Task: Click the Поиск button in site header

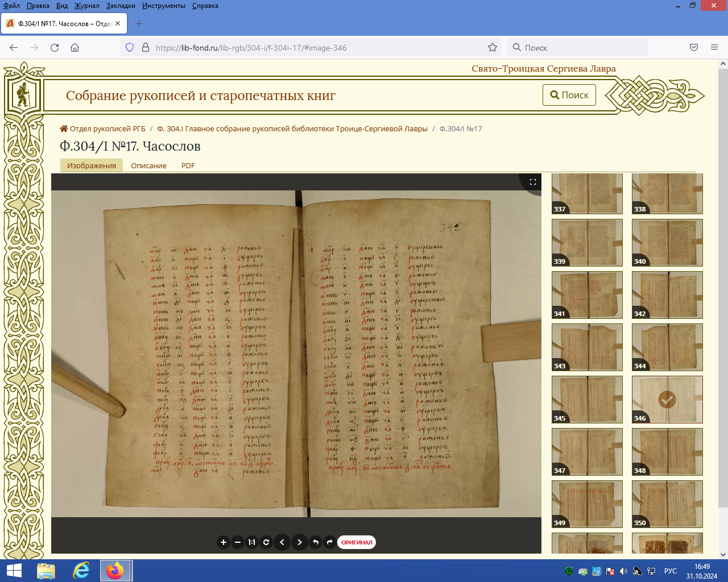Action: (569, 95)
